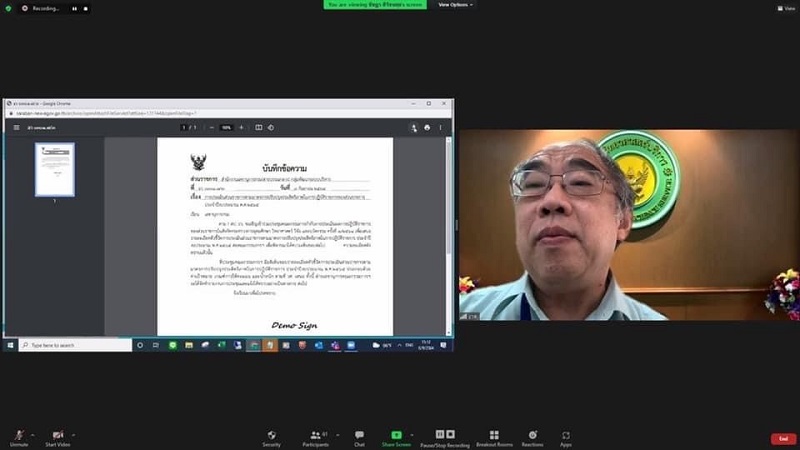Click Pause/Stop Recording control
800x450 pixels.
(x=444, y=435)
